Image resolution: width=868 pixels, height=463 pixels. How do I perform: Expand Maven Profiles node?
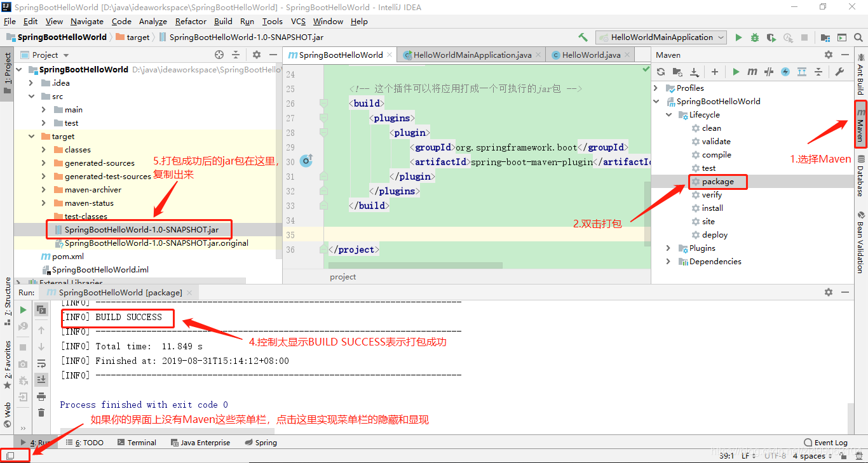tap(657, 88)
